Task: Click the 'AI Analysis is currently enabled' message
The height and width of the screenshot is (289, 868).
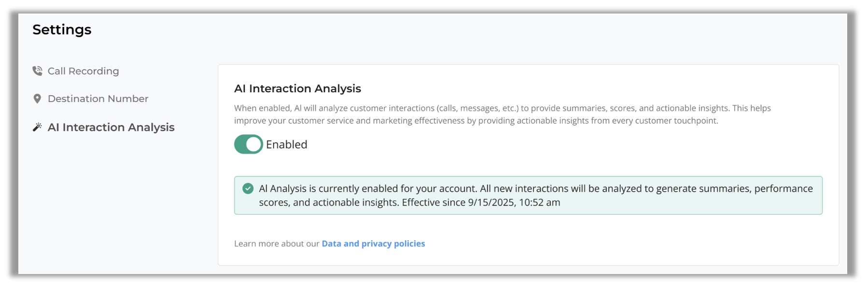Action: pos(368,188)
